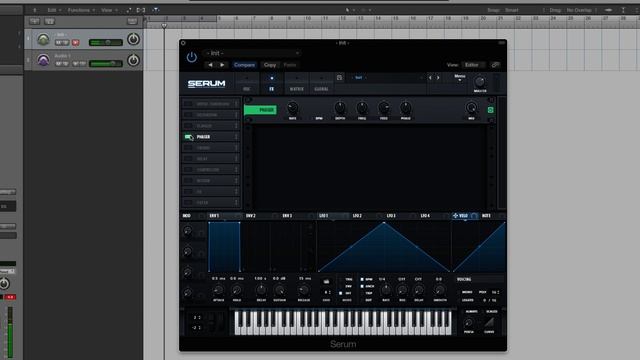
Task: Open the Snap Smart dropdown
Action: [511, 10]
